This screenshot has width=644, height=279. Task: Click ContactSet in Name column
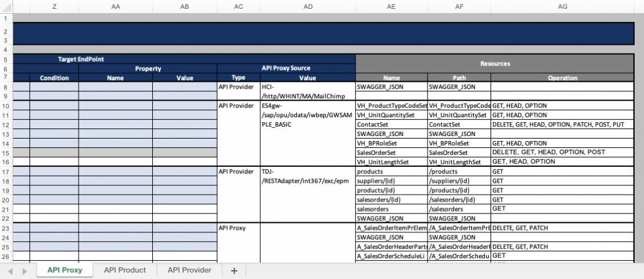[x=391, y=124]
